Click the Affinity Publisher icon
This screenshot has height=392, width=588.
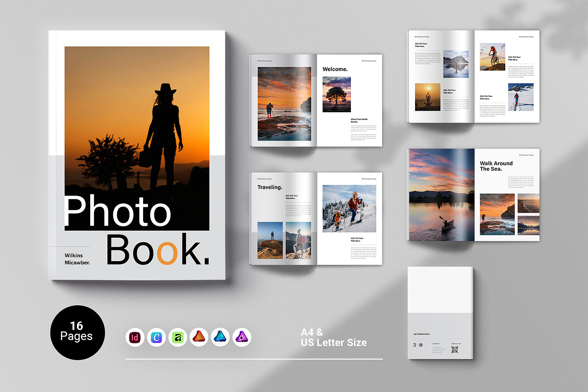click(x=199, y=337)
